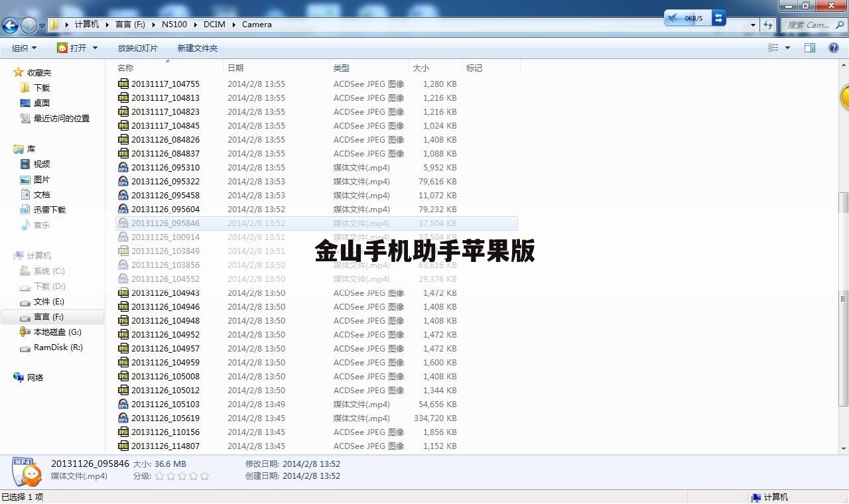This screenshot has width=849, height=504.
Task: Select file 20131126_104946
Action: tap(165, 306)
